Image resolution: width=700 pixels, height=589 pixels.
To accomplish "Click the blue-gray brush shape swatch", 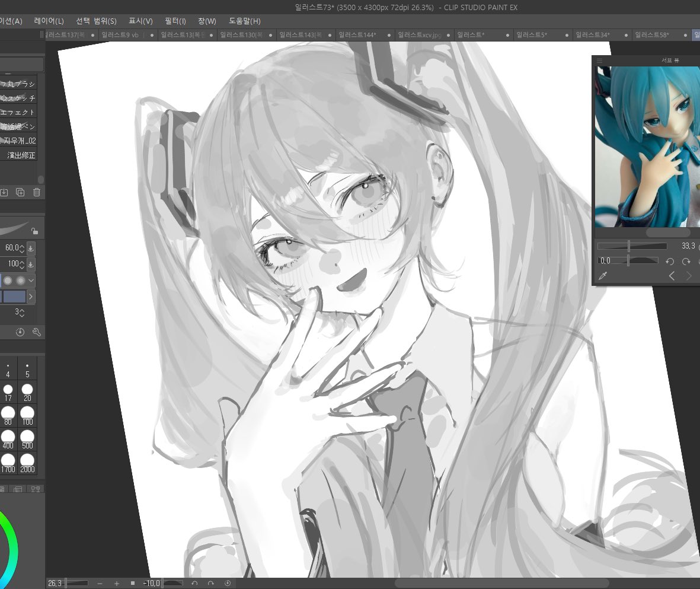I will click(x=14, y=297).
